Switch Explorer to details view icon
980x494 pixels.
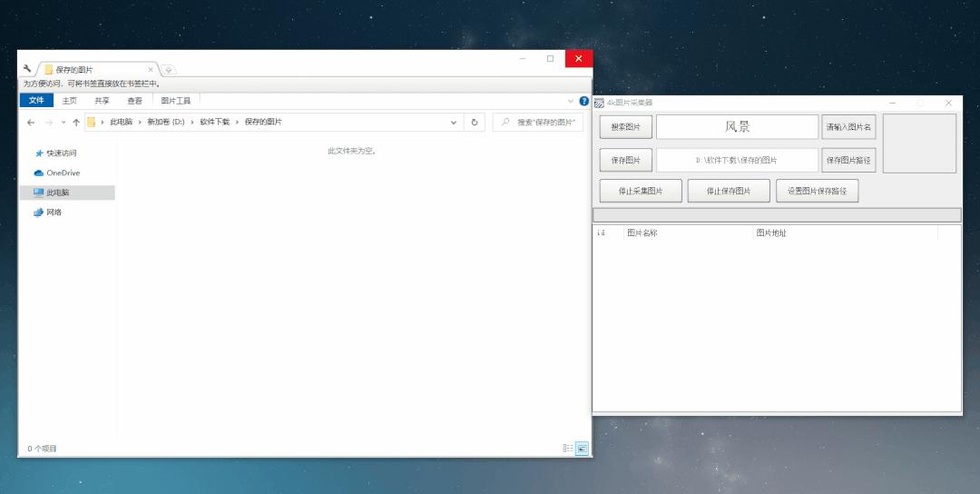coord(568,449)
